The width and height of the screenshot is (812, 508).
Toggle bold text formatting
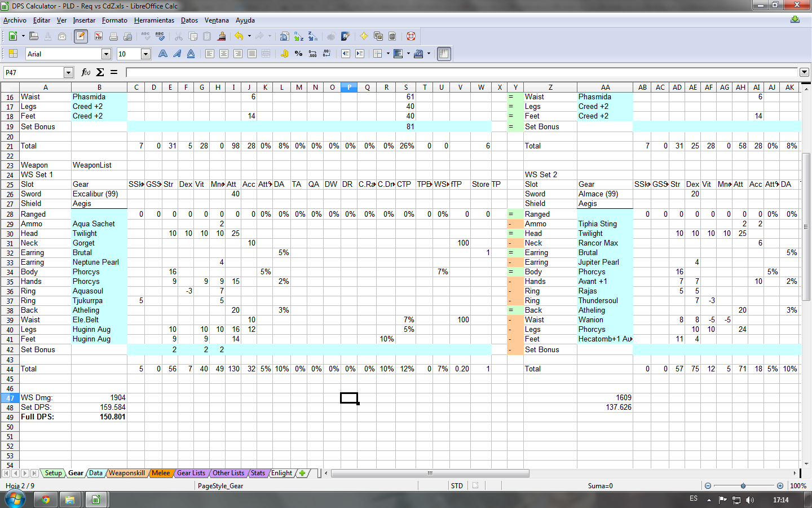point(163,54)
